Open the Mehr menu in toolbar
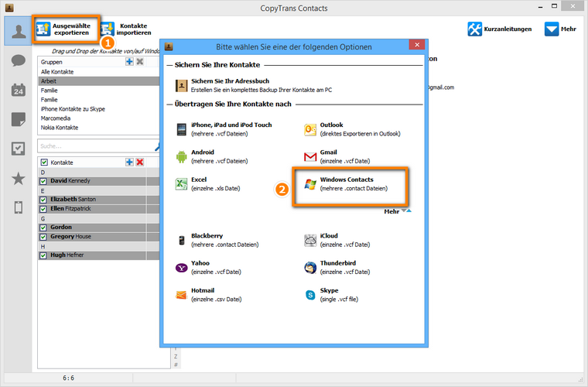 (560, 29)
